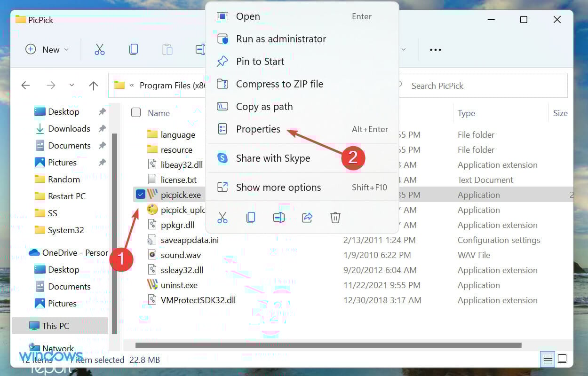Select the resource folder row
Image resolution: width=588 pixels, height=376 pixels.
[176, 149]
